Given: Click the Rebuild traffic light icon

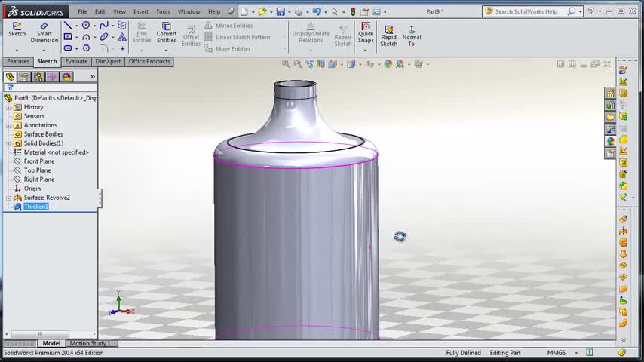Looking at the screenshot, I should [x=353, y=11].
